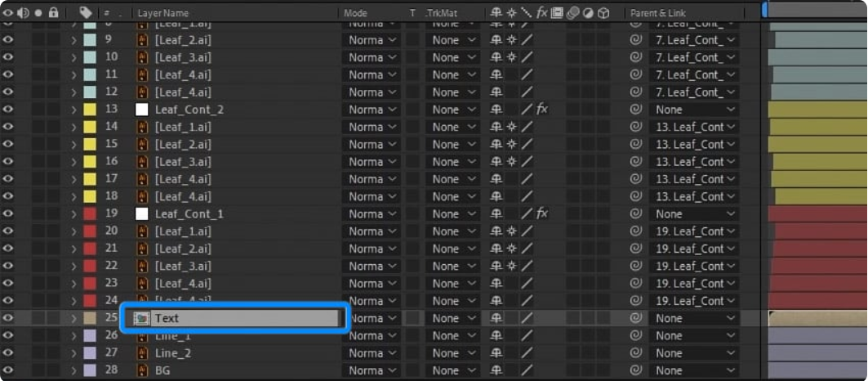Image resolution: width=868 pixels, height=381 pixels.
Task: Click the lavender label swatch on BG layer
Action: [90, 370]
